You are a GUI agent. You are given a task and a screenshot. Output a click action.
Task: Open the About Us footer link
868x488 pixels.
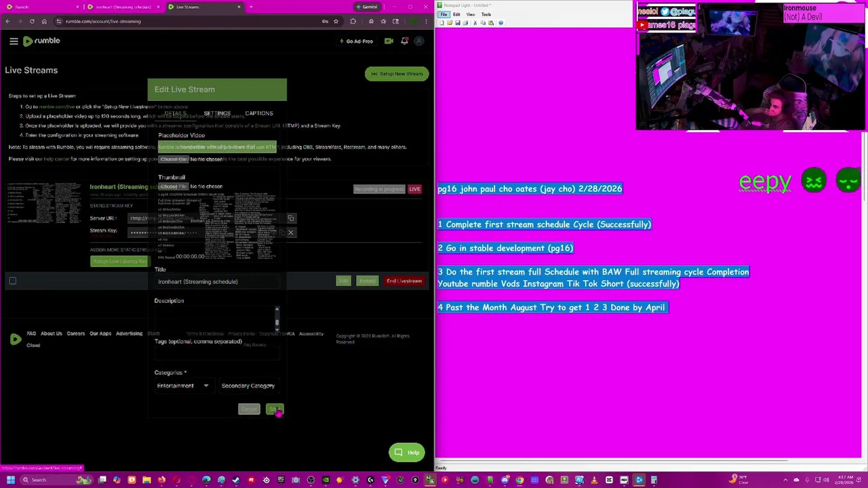tap(51, 333)
